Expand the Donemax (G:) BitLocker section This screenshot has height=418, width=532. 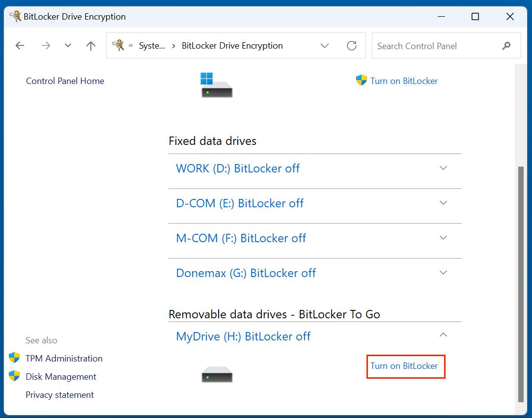pos(444,272)
